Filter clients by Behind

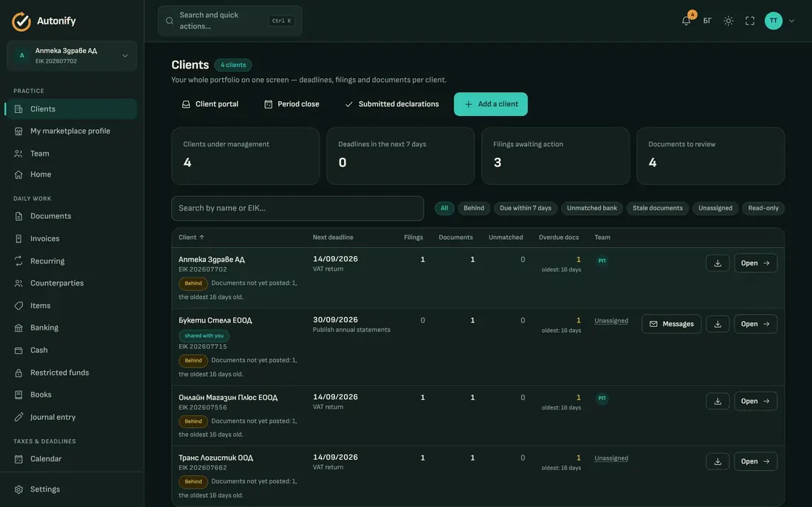(474, 208)
